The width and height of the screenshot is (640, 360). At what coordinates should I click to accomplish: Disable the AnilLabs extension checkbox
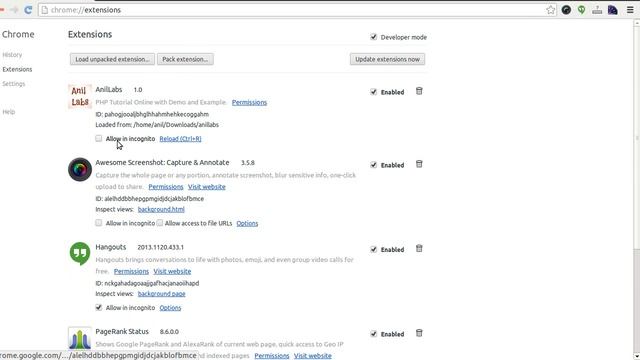tap(373, 92)
